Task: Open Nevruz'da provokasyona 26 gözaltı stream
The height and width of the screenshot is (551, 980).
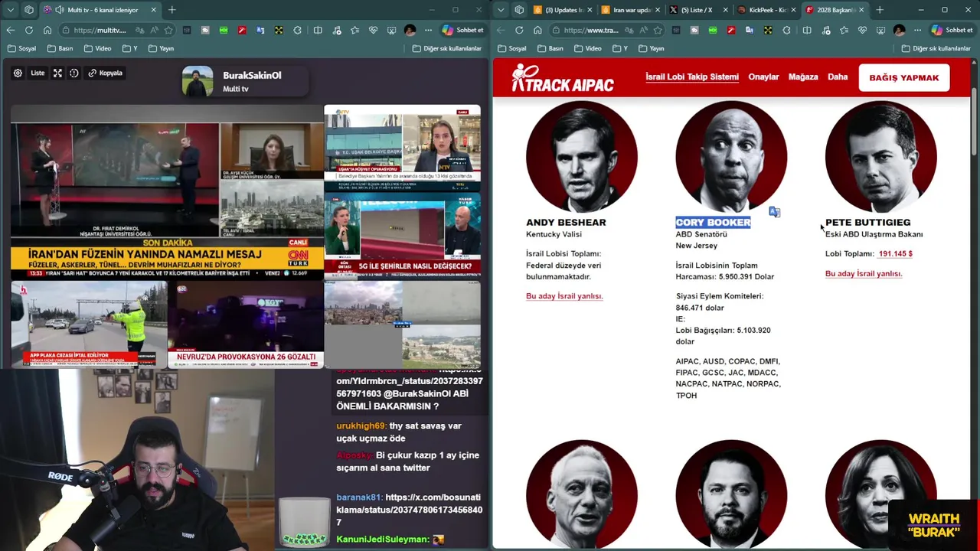Action: coord(246,325)
